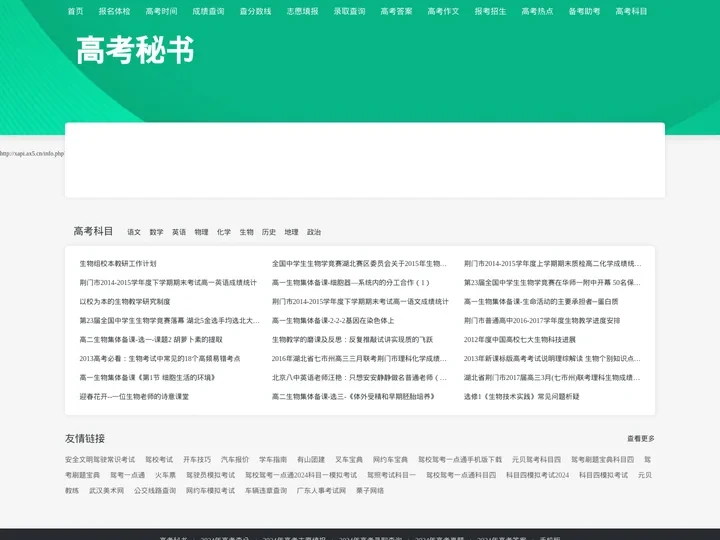Image resolution: width=720 pixels, height=540 pixels.
Task: Open 录取查询 in navigation bar
Action: click(349, 11)
